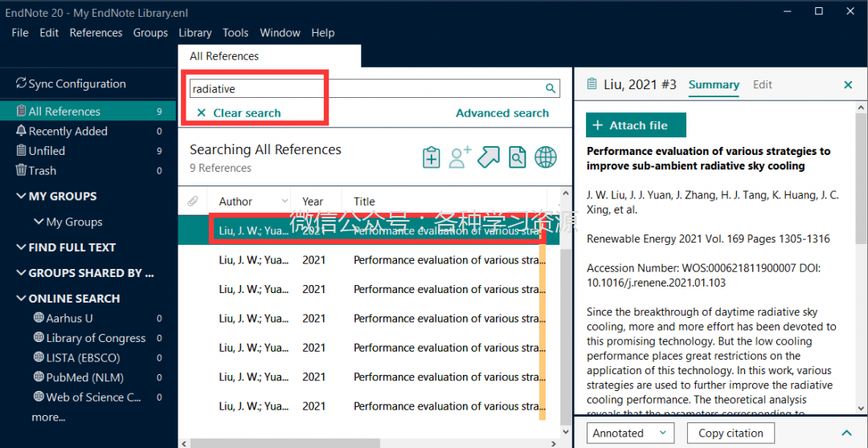
Task: Open the Annotated citation style dropdown
Action: (630, 433)
